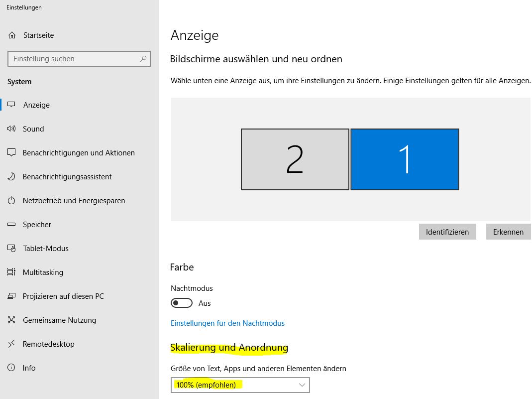This screenshot has height=399, width=532.
Task: Click the home icon beside Startseite
Action: pyautogui.click(x=12, y=35)
